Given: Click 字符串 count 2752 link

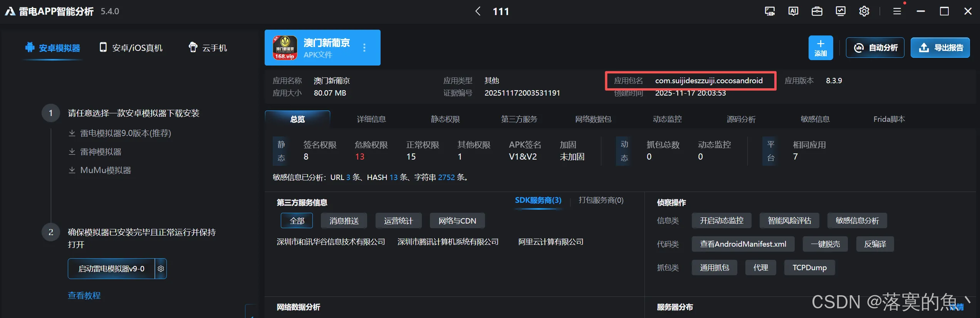Looking at the screenshot, I should pyautogui.click(x=446, y=177).
